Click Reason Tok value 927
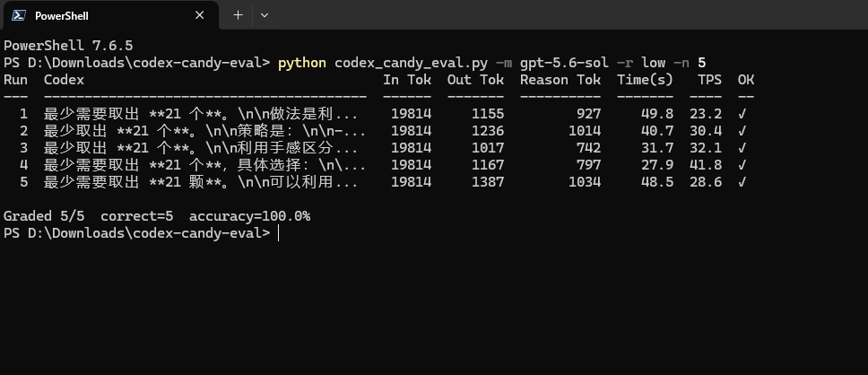This screenshot has width=868, height=375. (588, 114)
